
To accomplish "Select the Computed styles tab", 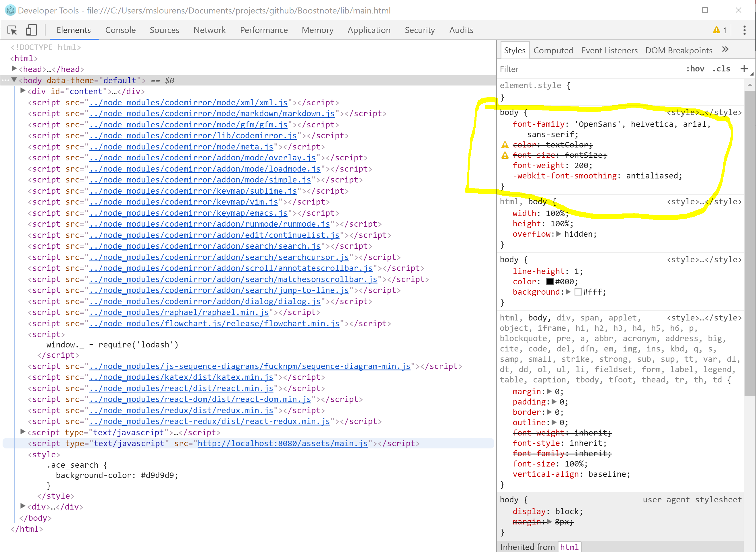I will 553,50.
